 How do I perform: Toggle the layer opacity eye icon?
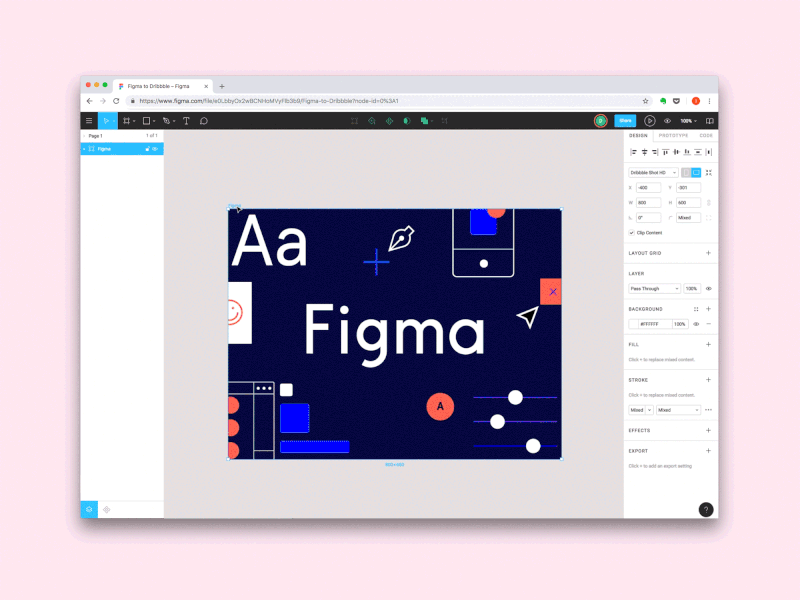point(711,287)
